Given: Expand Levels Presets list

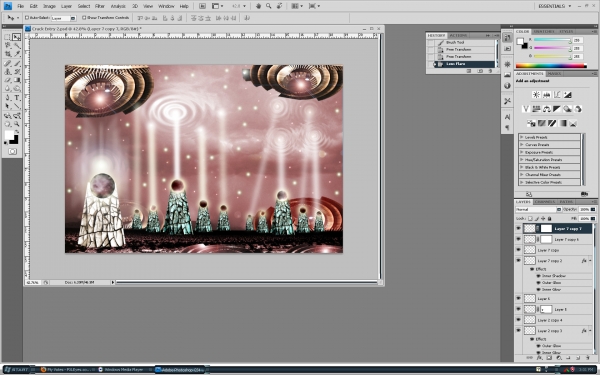Looking at the screenshot, I should click(522, 137).
